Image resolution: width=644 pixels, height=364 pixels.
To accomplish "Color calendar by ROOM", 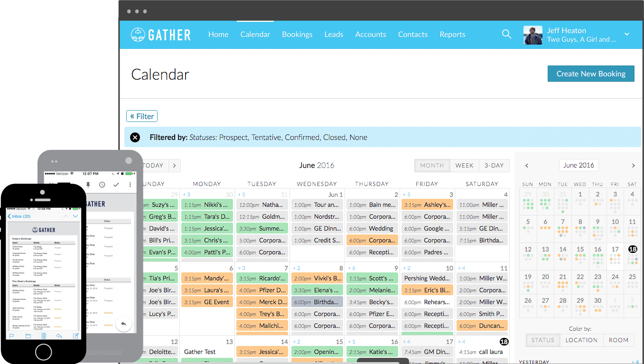I will [x=618, y=340].
